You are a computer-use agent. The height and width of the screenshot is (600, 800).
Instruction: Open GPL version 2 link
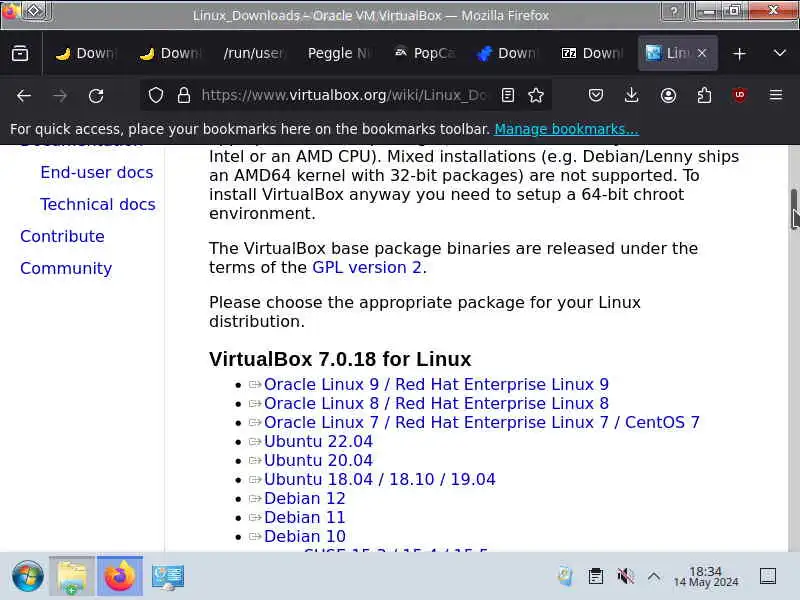click(367, 267)
